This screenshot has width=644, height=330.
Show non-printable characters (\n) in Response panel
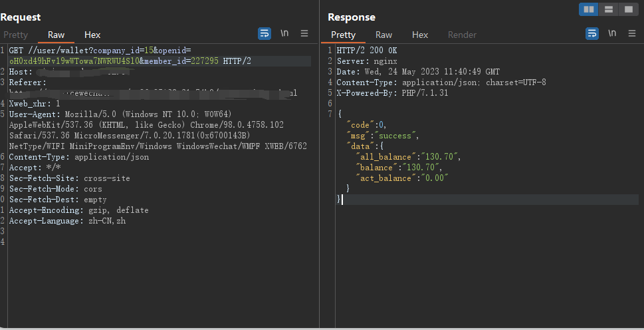point(612,33)
